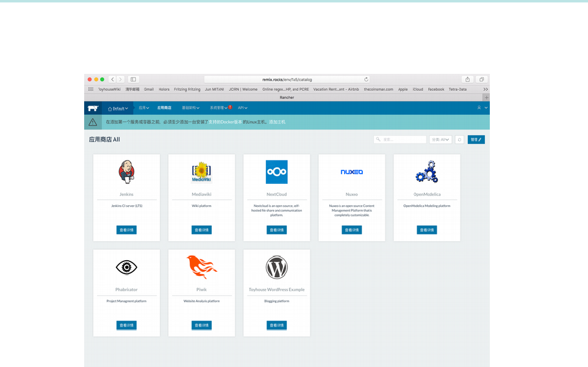Focus the catalog search field

pos(400,140)
